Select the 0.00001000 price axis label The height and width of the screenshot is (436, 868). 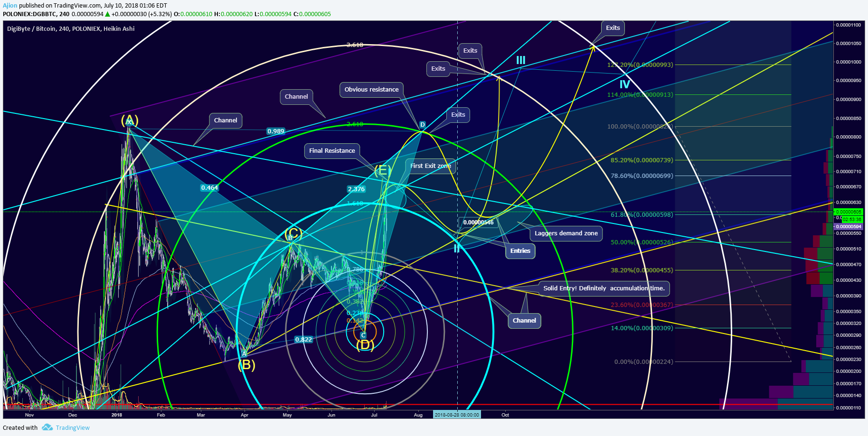pyautogui.click(x=849, y=62)
